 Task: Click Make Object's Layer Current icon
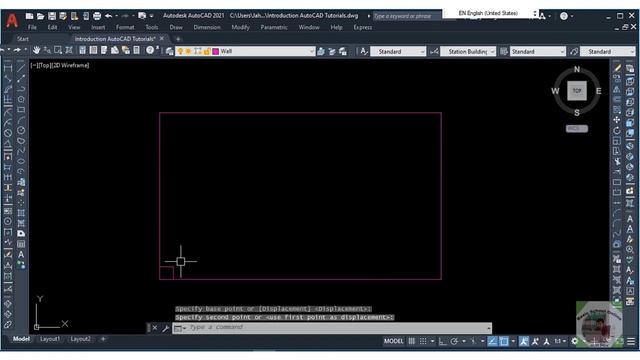[321, 51]
